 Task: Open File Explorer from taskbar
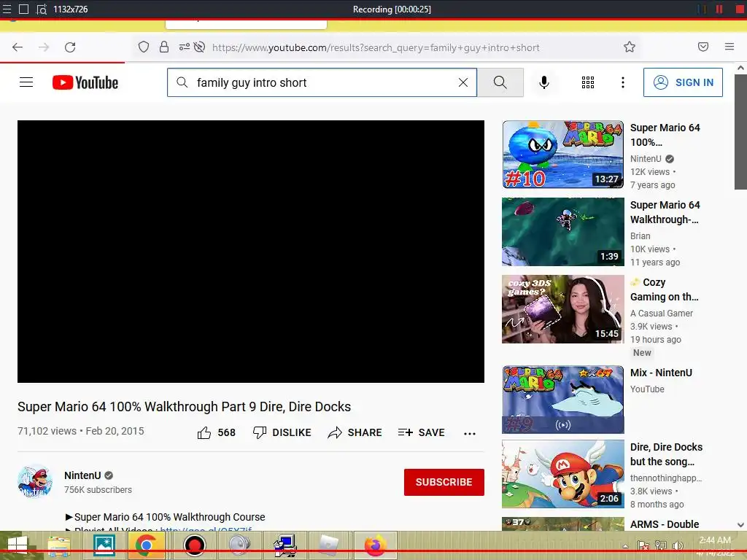tap(59, 545)
